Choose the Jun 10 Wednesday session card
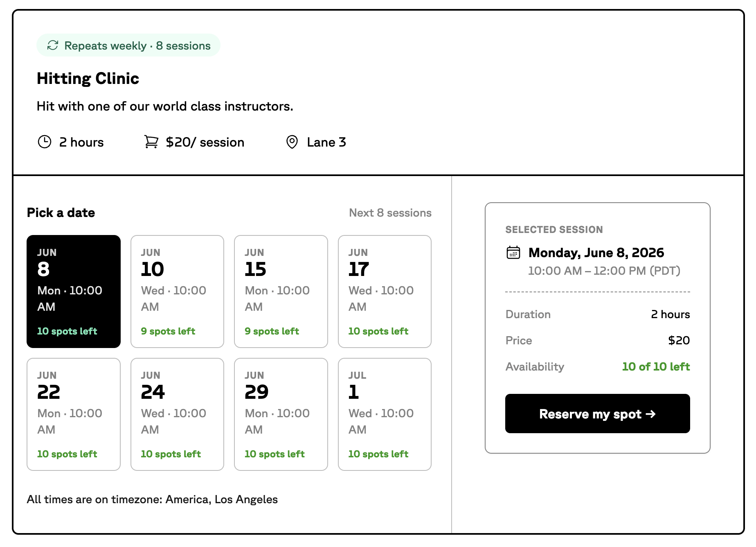 tap(177, 292)
